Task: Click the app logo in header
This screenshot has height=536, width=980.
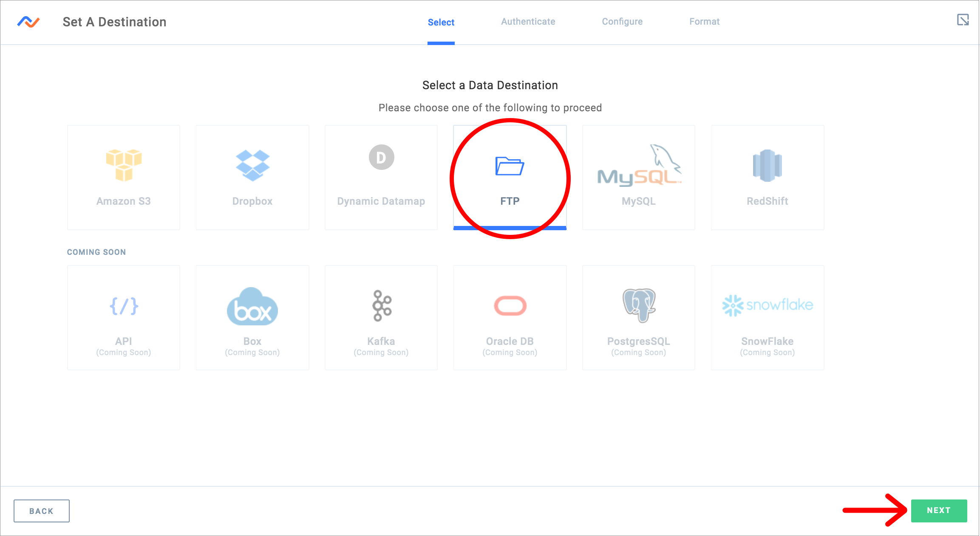Action: click(28, 22)
